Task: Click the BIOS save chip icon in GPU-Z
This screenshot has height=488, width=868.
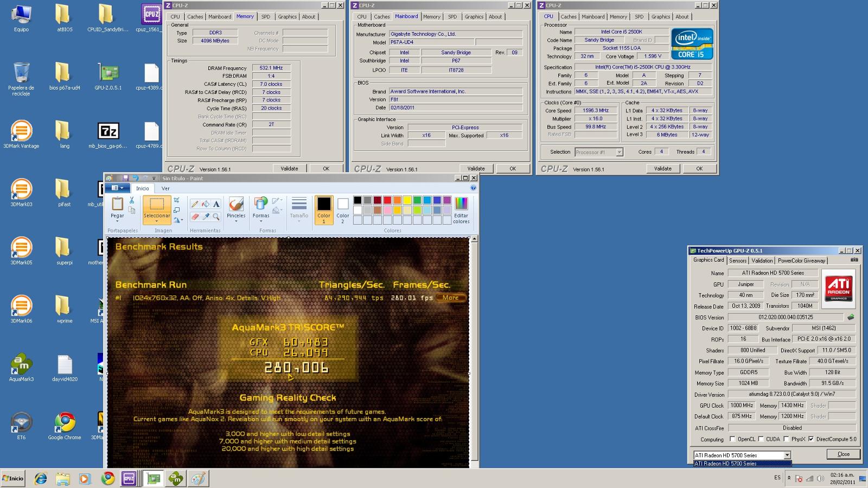Action: [x=851, y=317]
